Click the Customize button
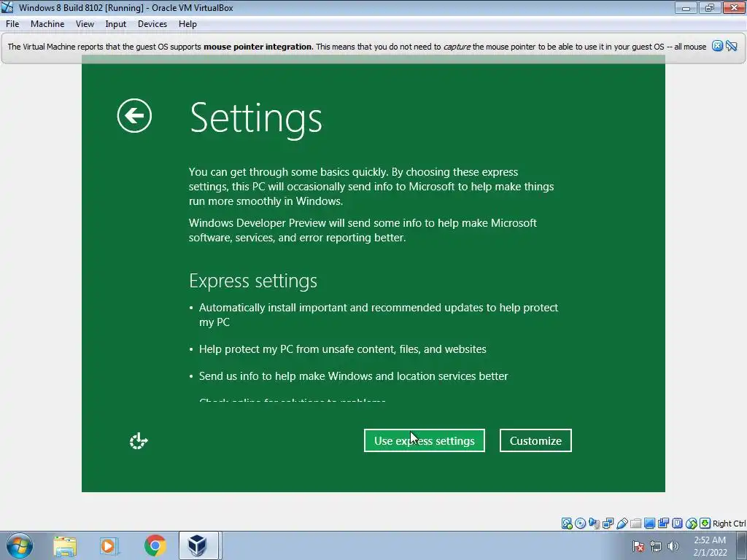The height and width of the screenshot is (560, 747). coord(535,440)
